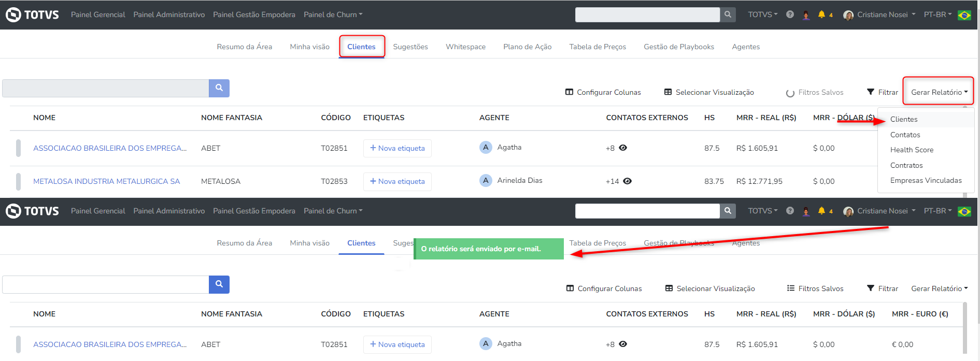
Task: Select Contatos in the report dropdown
Action: 905,135
